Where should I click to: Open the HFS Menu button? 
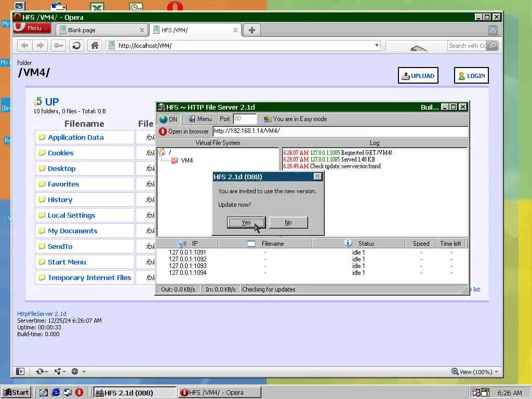[x=200, y=119]
